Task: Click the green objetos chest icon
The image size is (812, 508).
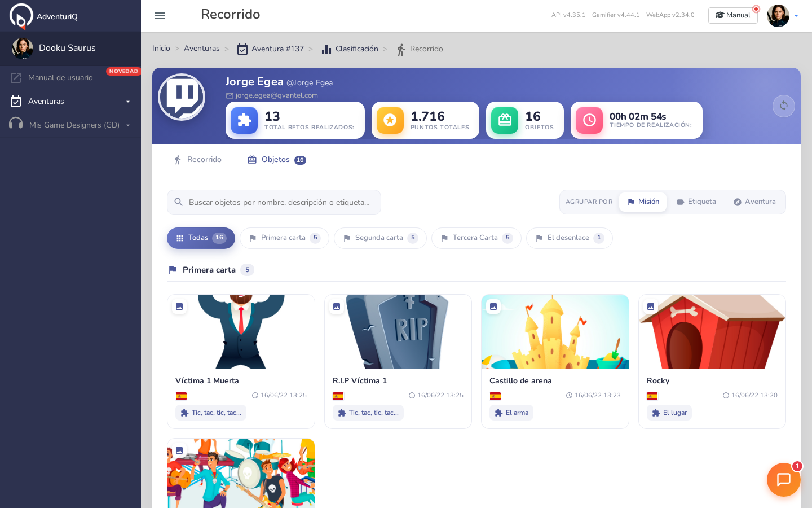Action: coord(505,120)
